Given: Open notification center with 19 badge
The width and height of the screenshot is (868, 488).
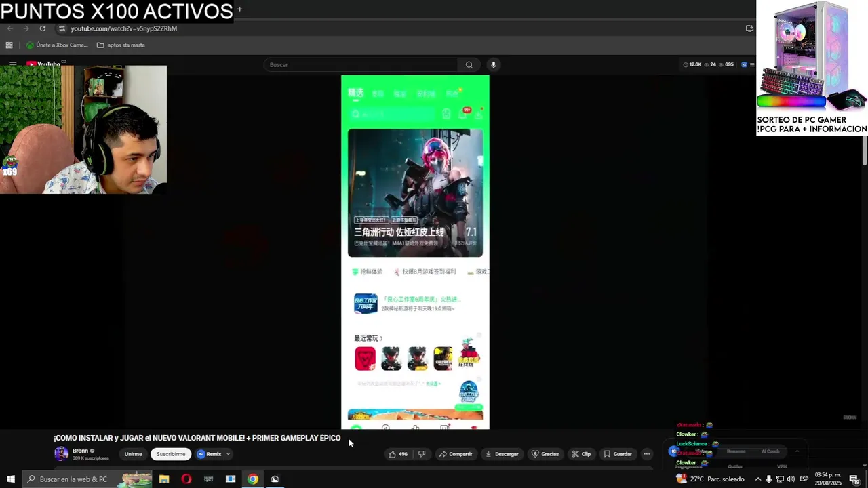Looking at the screenshot, I should tap(854, 479).
